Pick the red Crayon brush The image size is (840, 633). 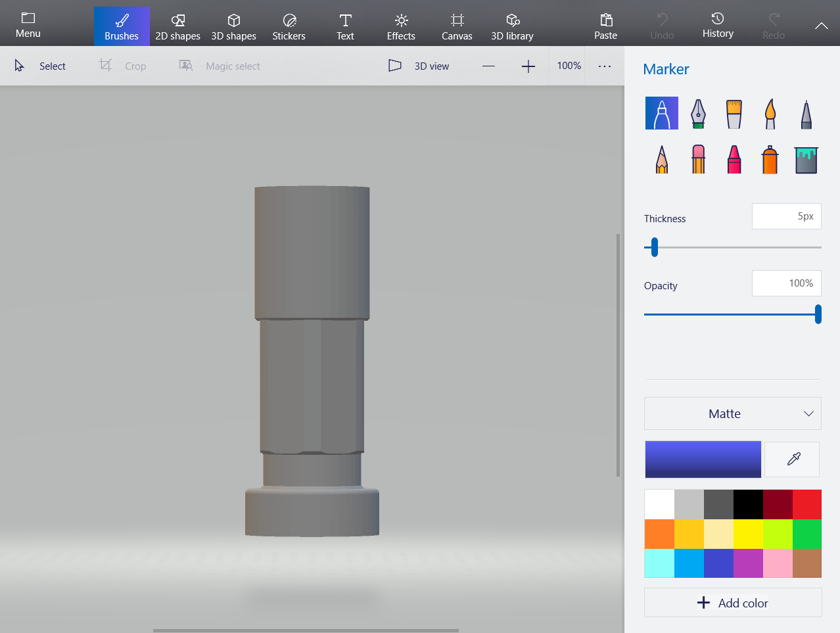coord(734,160)
